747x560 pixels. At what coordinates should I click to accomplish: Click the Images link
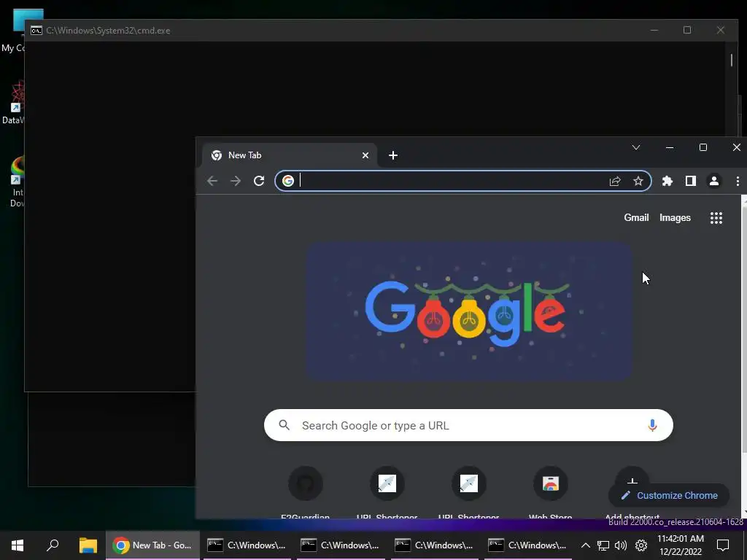(675, 217)
